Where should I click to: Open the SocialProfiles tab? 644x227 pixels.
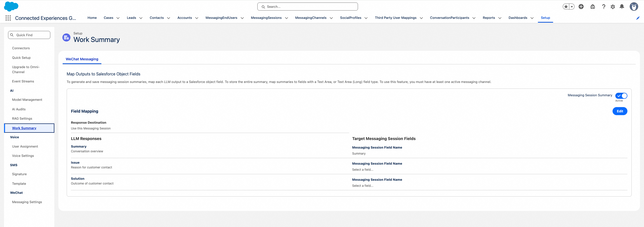pyautogui.click(x=351, y=18)
